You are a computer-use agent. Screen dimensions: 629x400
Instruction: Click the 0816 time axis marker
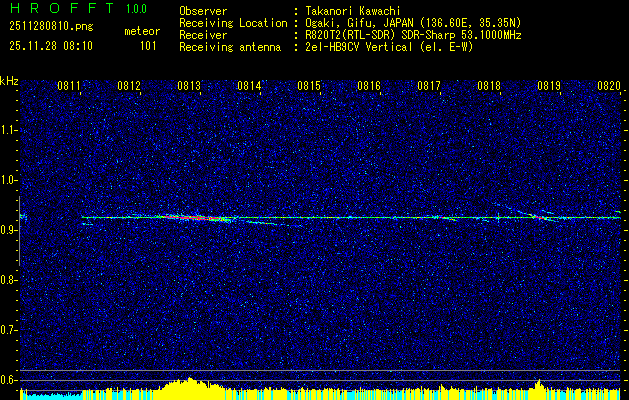[x=369, y=86]
